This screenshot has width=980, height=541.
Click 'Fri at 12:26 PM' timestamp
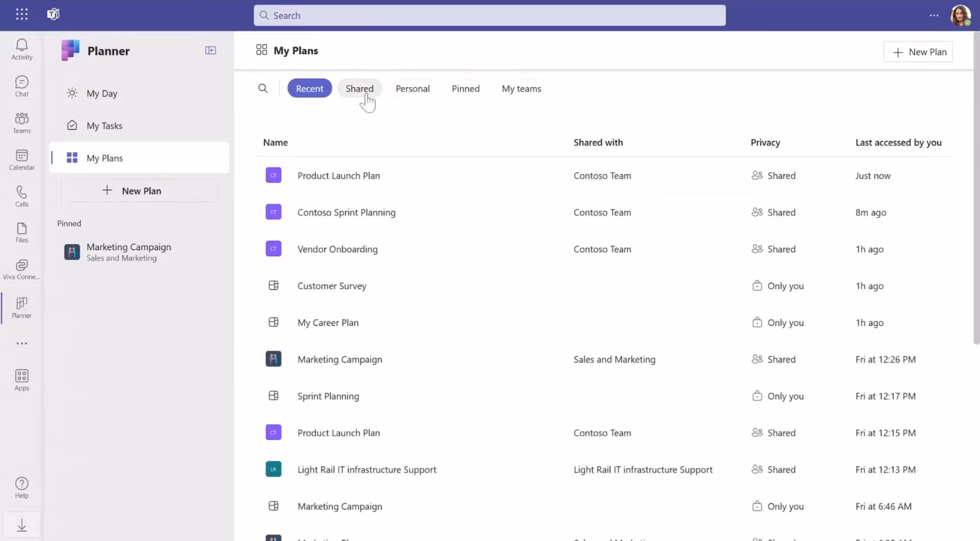tap(885, 359)
